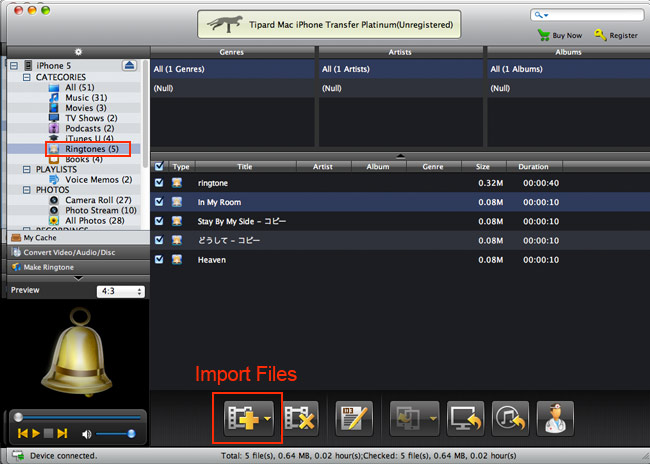Screen dimensions: 650x464
Task: Open Camera Roll (27) photos
Action: pyautogui.click(x=91, y=200)
